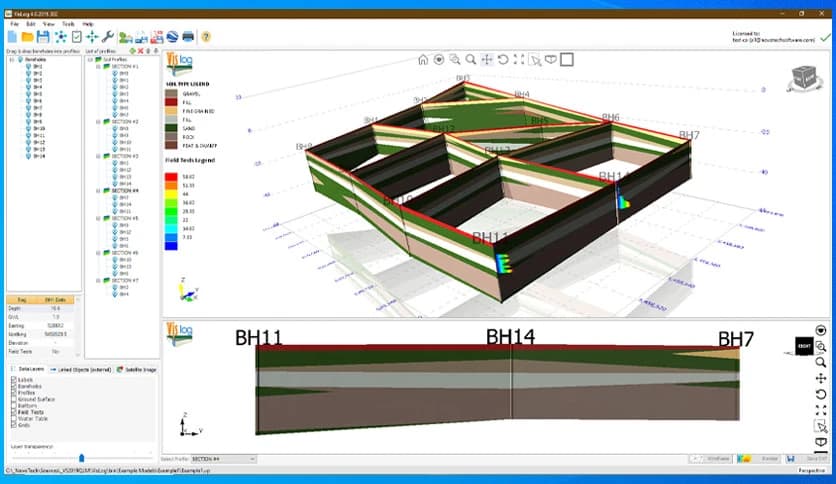Click the black RIGHT view label box
This screenshot has width=836, height=484.
tap(805, 346)
